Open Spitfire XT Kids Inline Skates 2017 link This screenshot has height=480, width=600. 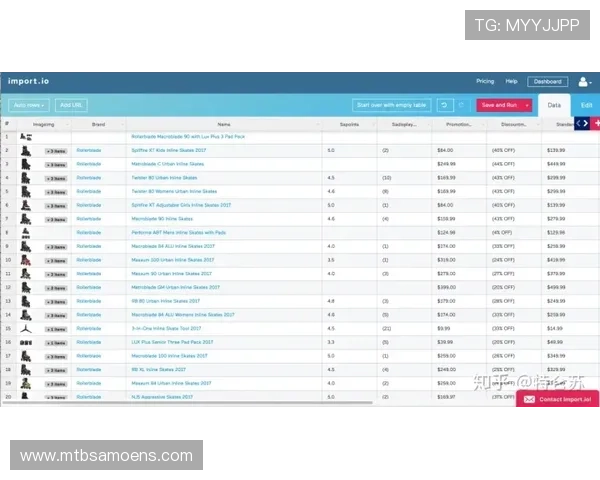pyautogui.click(x=168, y=150)
